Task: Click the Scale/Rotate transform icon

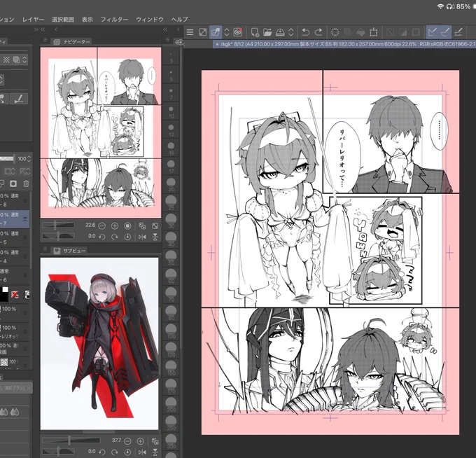Action: (373, 32)
